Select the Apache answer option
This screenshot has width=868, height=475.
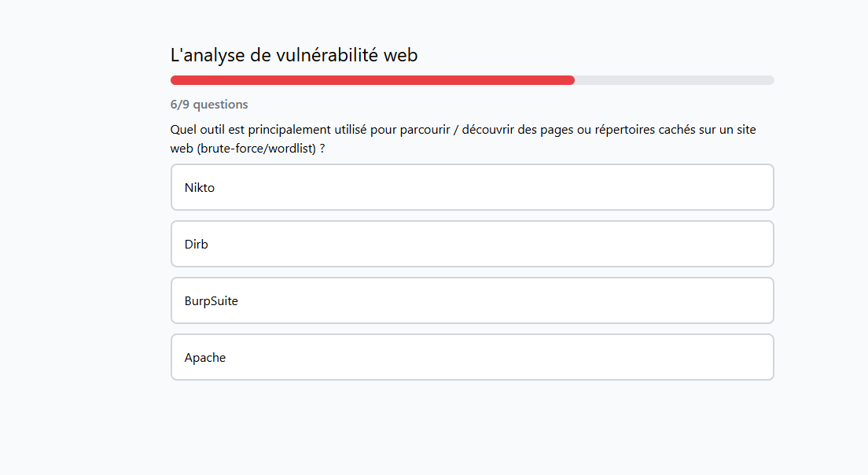[472, 357]
